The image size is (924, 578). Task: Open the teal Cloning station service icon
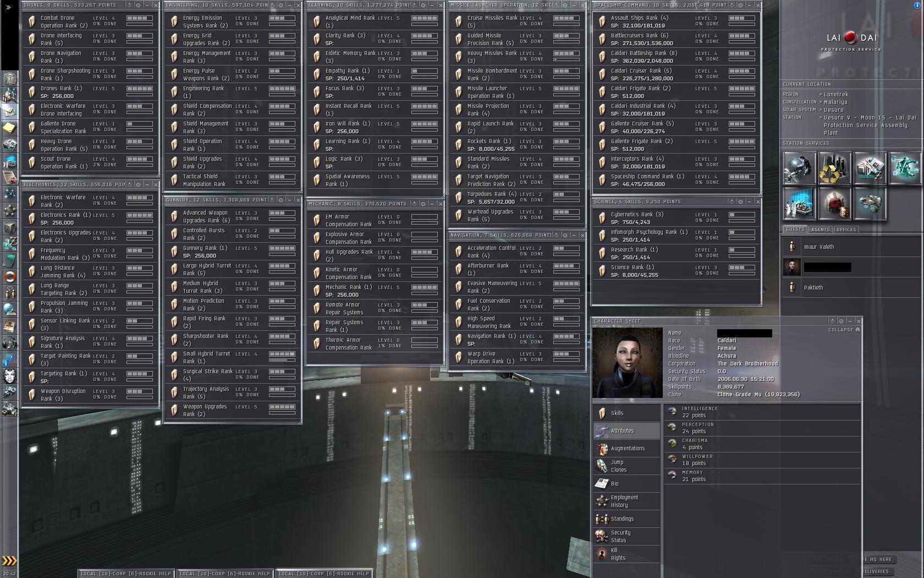coord(905,168)
